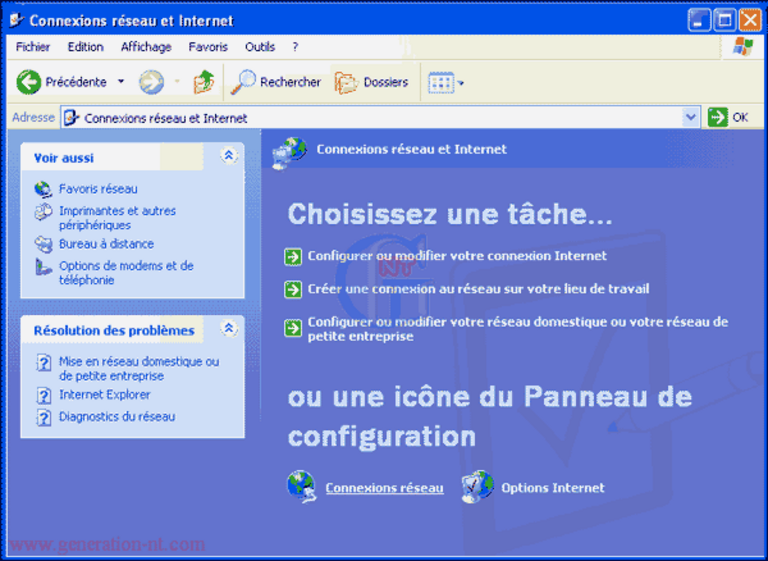Image resolution: width=768 pixels, height=561 pixels.
Task: Open Mise en réseau domestique help link
Action: 139,369
